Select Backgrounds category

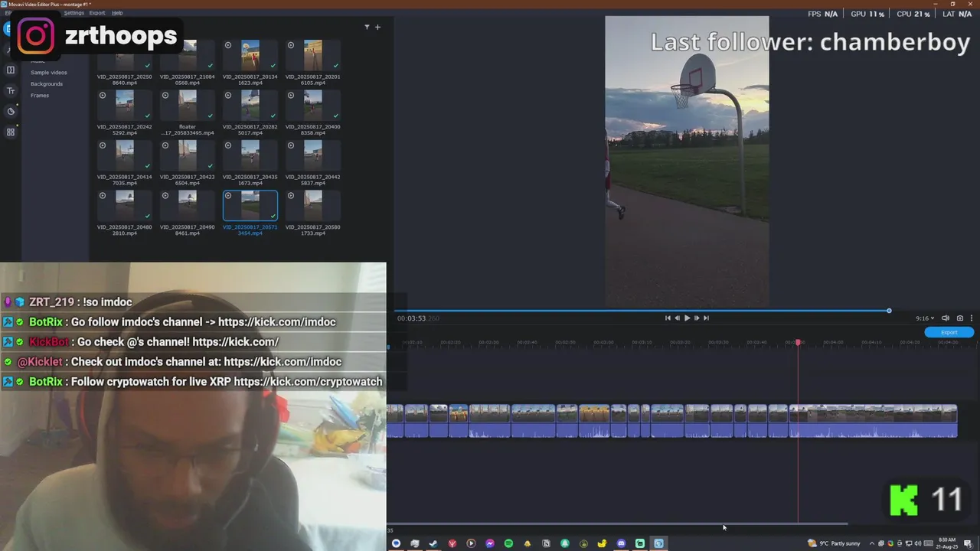(47, 84)
